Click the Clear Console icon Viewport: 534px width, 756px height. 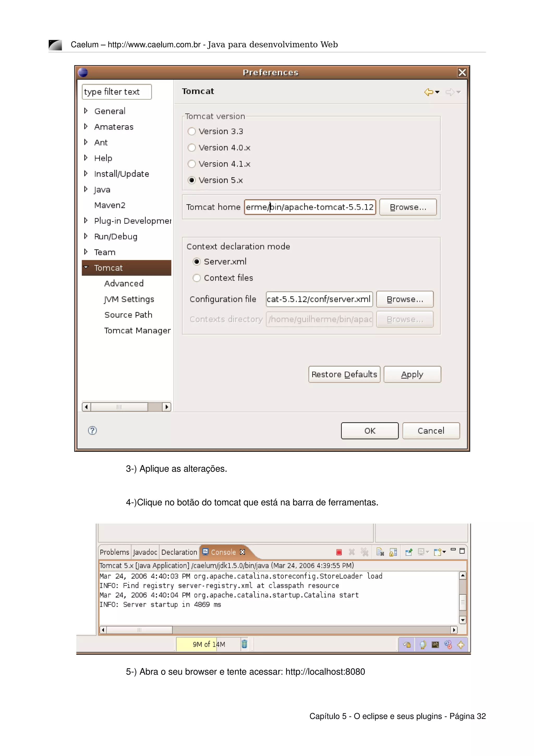pyautogui.click(x=380, y=552)
